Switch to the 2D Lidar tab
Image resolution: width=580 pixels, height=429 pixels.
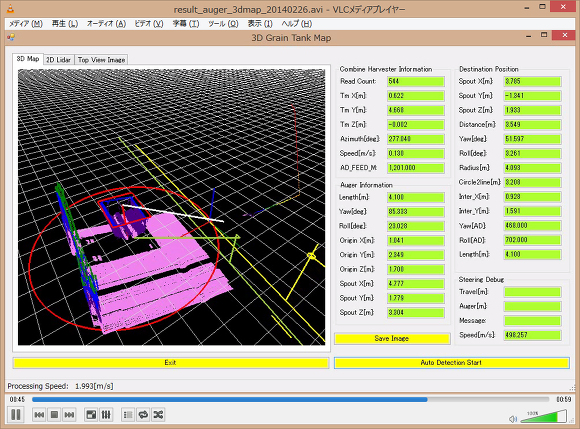point(58,60)
